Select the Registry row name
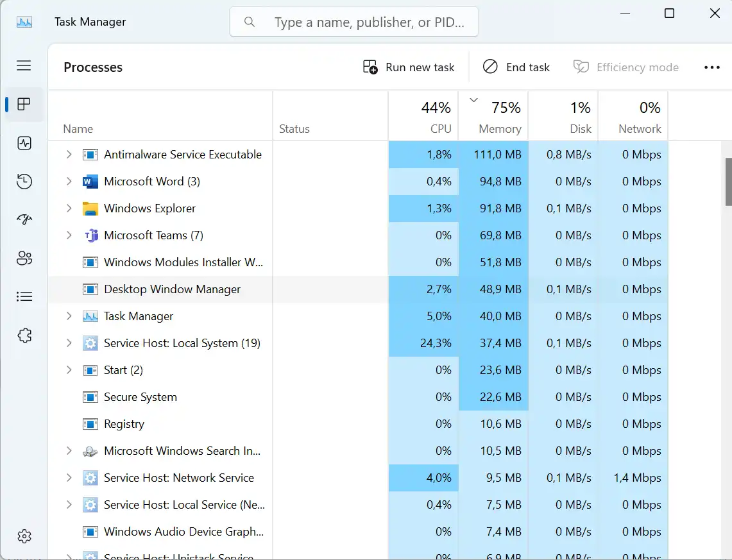 point(124,424)
